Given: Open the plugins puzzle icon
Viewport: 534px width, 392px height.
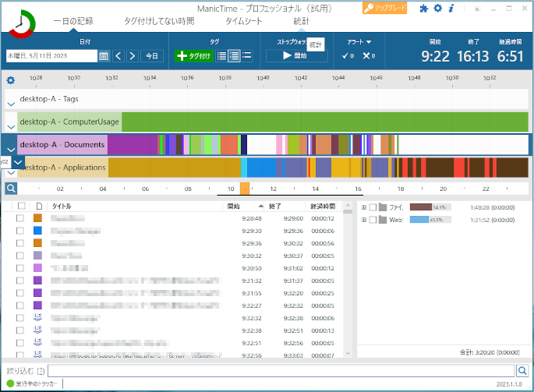Looking at the screenshot, I should [423, 8].
